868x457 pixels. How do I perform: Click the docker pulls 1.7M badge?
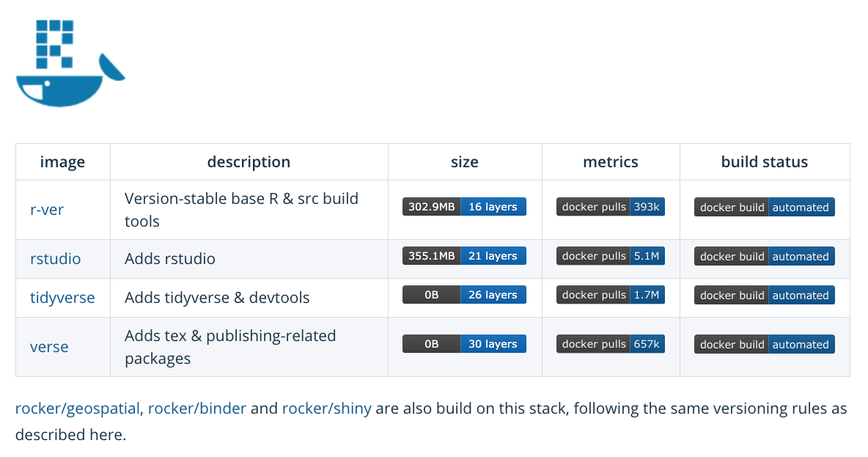tap(611, 295)
